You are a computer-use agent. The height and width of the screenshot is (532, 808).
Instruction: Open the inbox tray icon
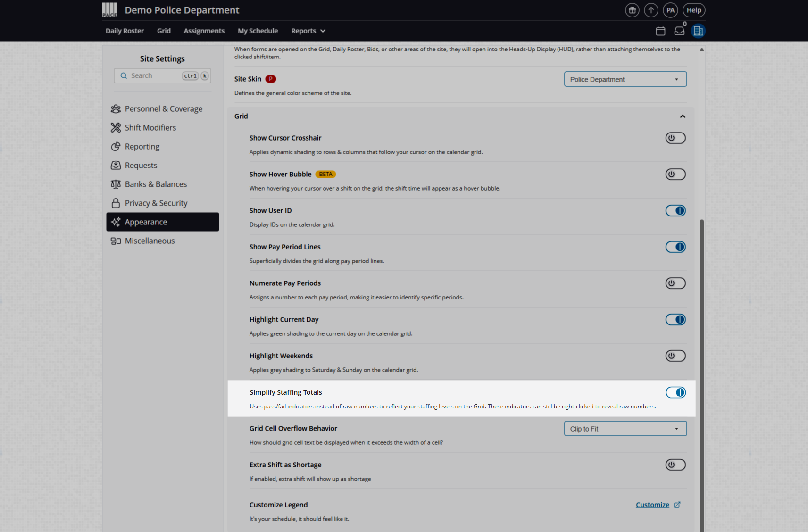tap(679, 31)
